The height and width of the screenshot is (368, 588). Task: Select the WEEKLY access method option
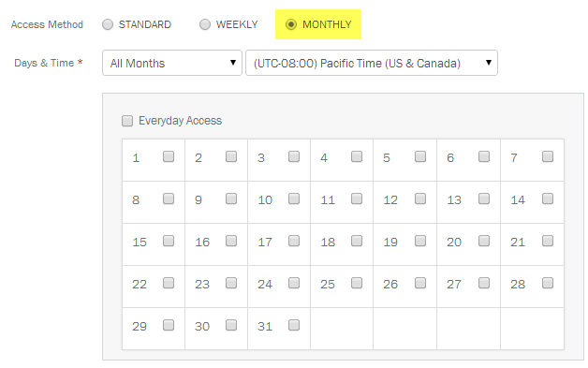click(205, 24)
